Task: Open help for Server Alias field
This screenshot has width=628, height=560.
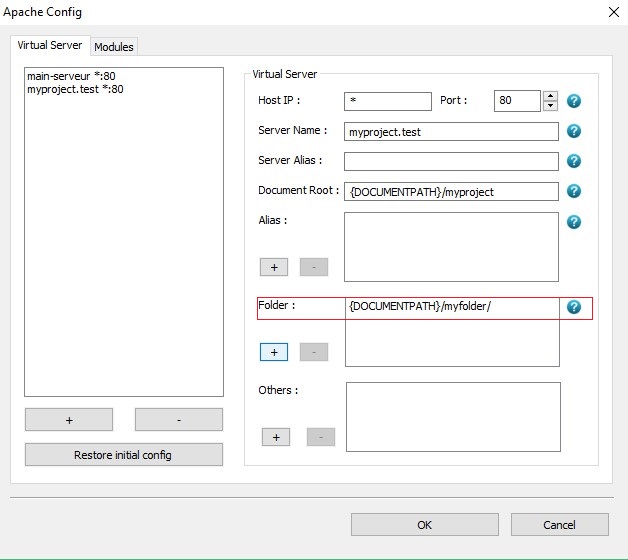Action: coord(574,161)
